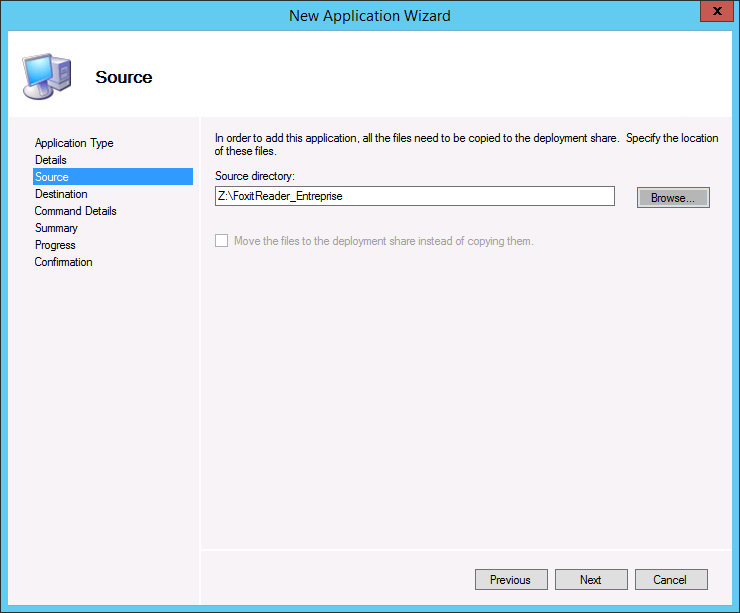The image size is (740, 613).
Task: Click the Progress step in sidebar
Action: [x=55, y=245]
